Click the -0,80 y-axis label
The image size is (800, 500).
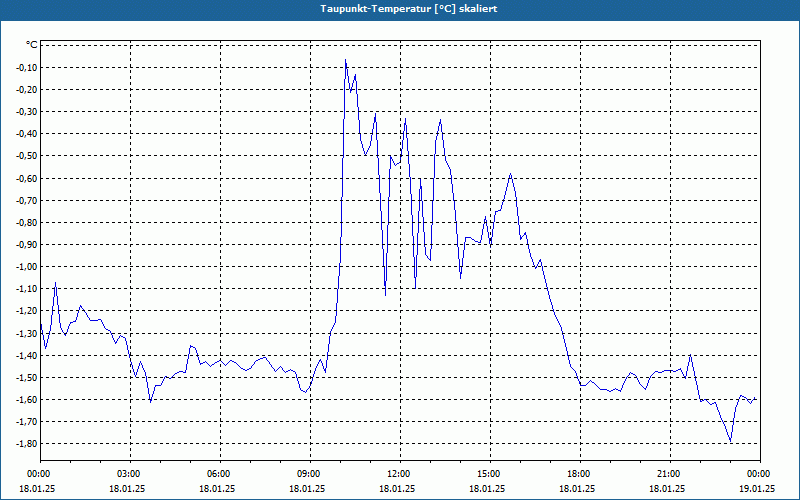tap(27, 222)
